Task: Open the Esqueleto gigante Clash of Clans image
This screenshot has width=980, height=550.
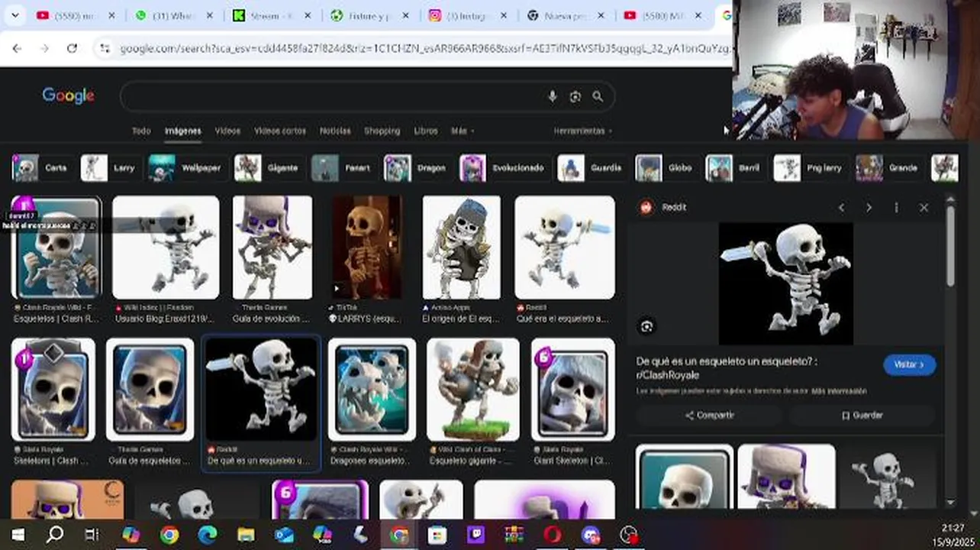Action: 473,390
